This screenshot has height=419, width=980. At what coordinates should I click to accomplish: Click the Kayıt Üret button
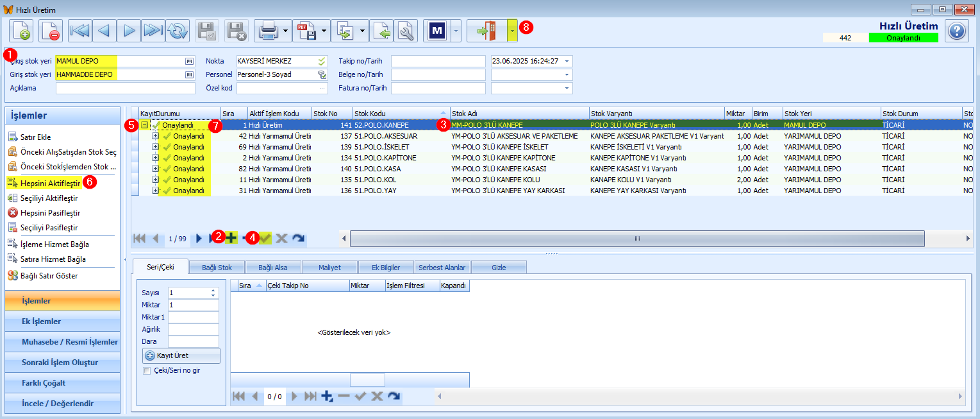click(181, 355)
